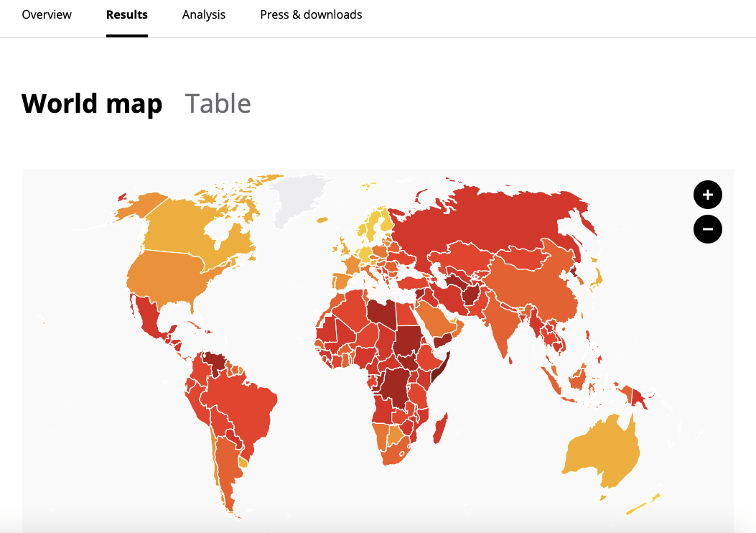The height and width of the screenshot is (533, 756).
Task: Click Argentina on the world map
Action: click(x=224, y=467)
